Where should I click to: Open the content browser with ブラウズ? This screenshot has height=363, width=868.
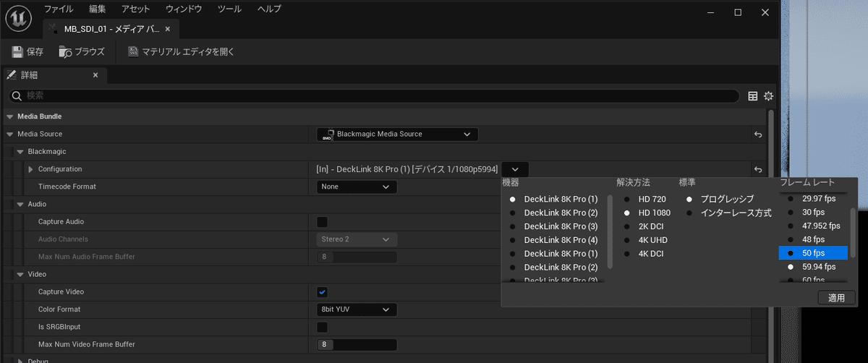[82, 52]
